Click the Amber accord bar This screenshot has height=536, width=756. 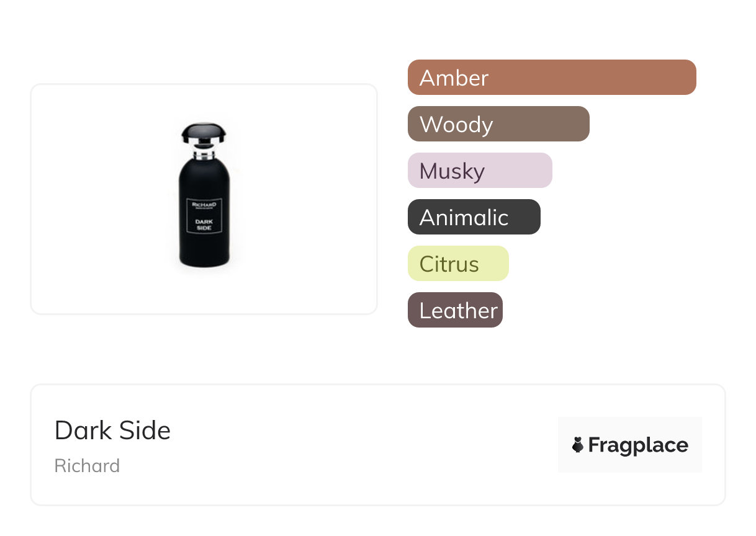[x=551, y=78]
